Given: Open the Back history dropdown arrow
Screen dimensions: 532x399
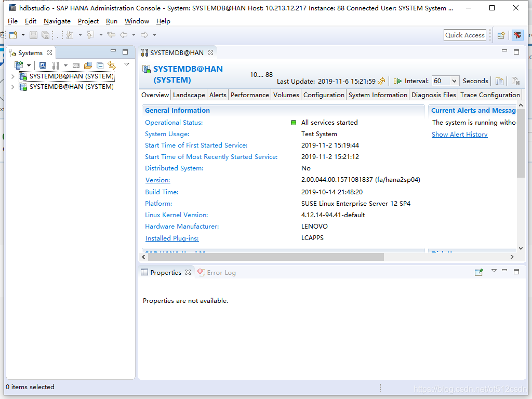Looking at the screenshot, I should [x=134, y=35].
